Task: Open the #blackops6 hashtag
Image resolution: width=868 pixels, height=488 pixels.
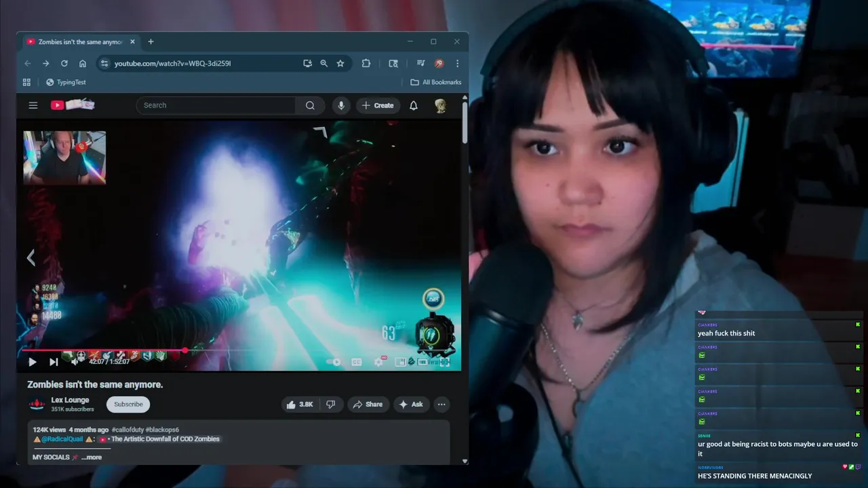Action: tap(162, 430)
